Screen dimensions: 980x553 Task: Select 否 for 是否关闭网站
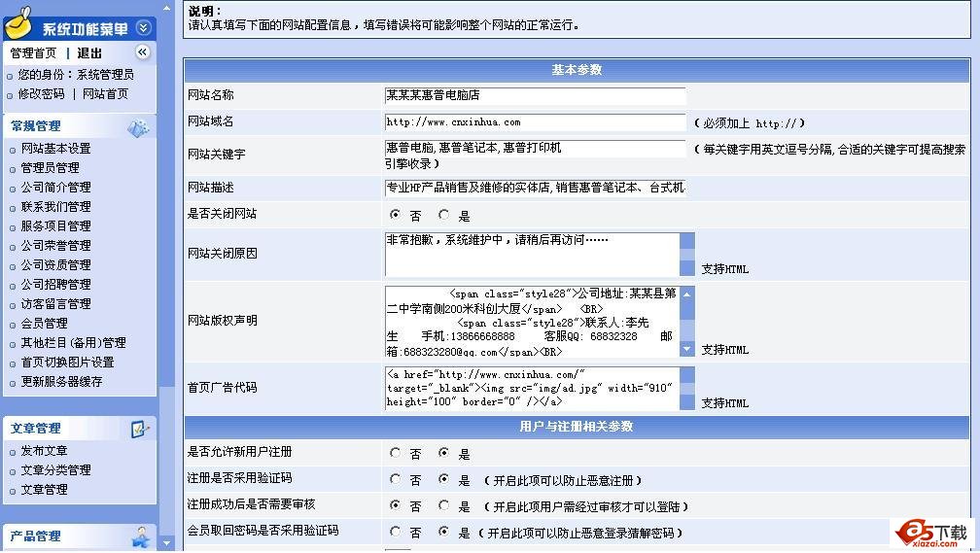395,215
